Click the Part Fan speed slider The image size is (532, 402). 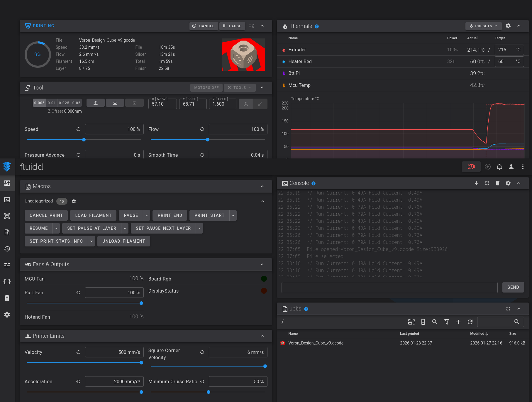coord(84,303)
